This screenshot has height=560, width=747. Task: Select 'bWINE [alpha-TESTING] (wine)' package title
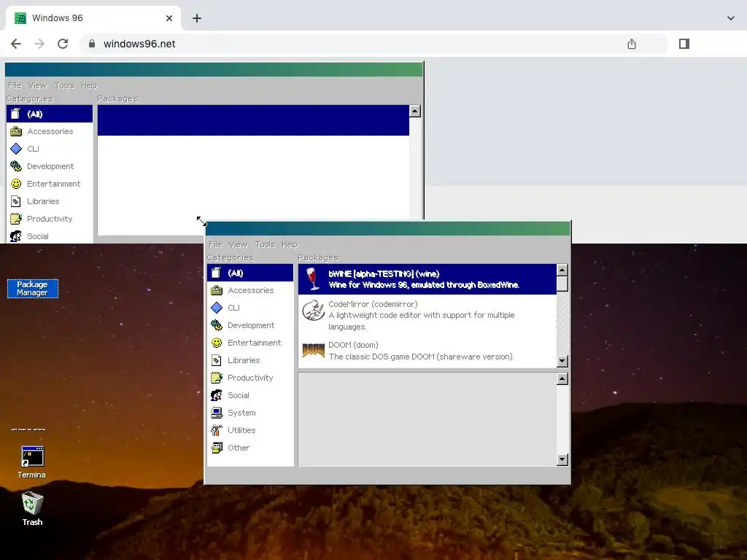pos(384,274)
